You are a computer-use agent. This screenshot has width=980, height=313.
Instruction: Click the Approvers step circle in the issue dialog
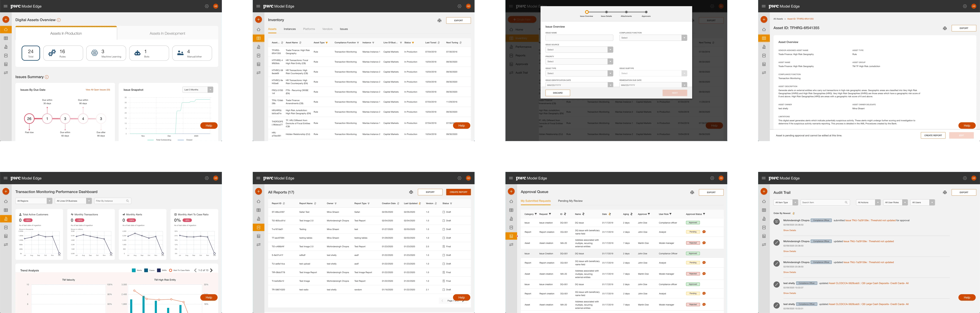[646, 12]
